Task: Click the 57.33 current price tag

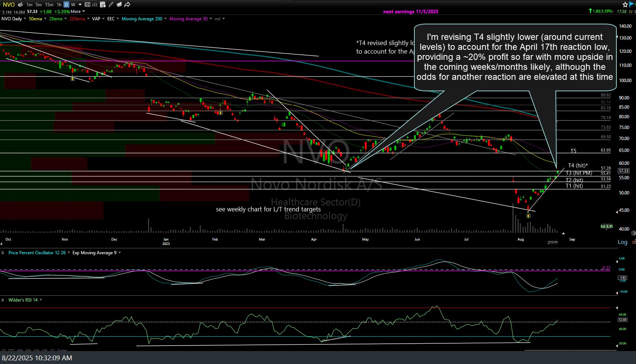Action: (623, 171)
